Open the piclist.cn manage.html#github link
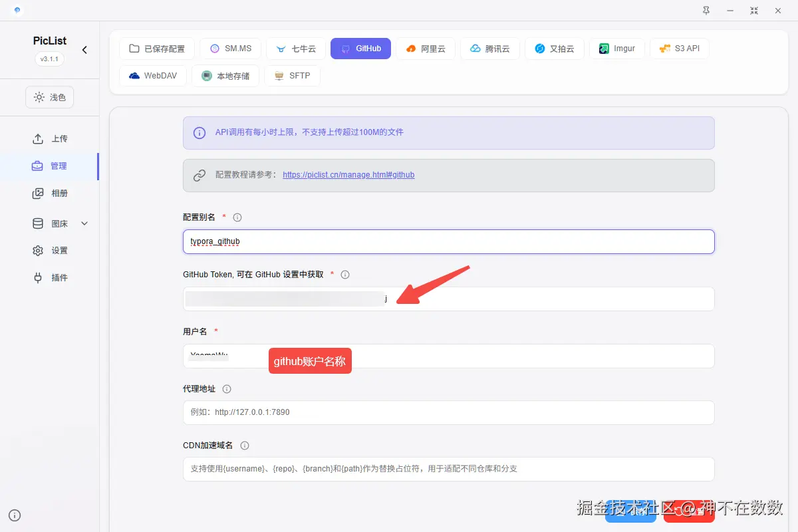The height and width of the screenshot is (532, 798). pyautogui.click(x=348, y=175)
